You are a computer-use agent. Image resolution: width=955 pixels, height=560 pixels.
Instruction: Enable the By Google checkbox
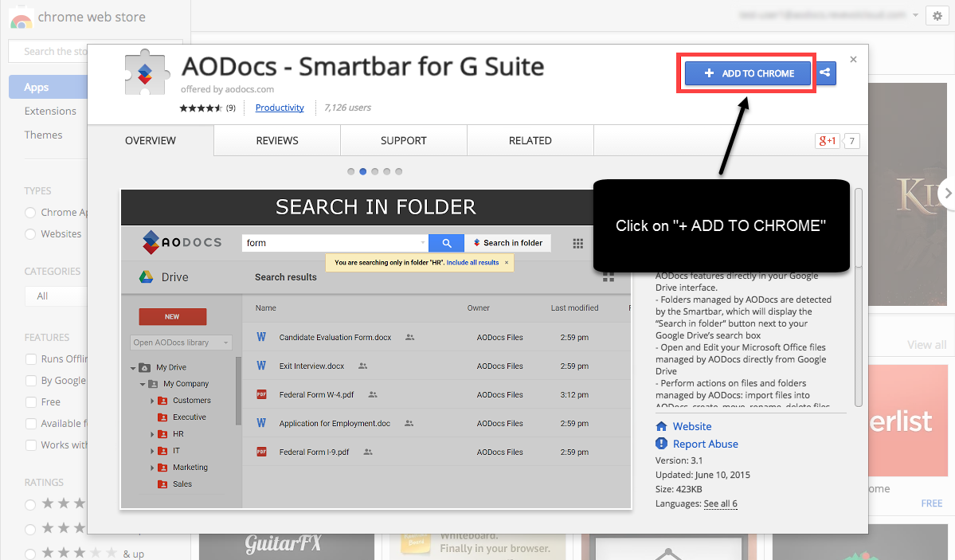(30, 380)
